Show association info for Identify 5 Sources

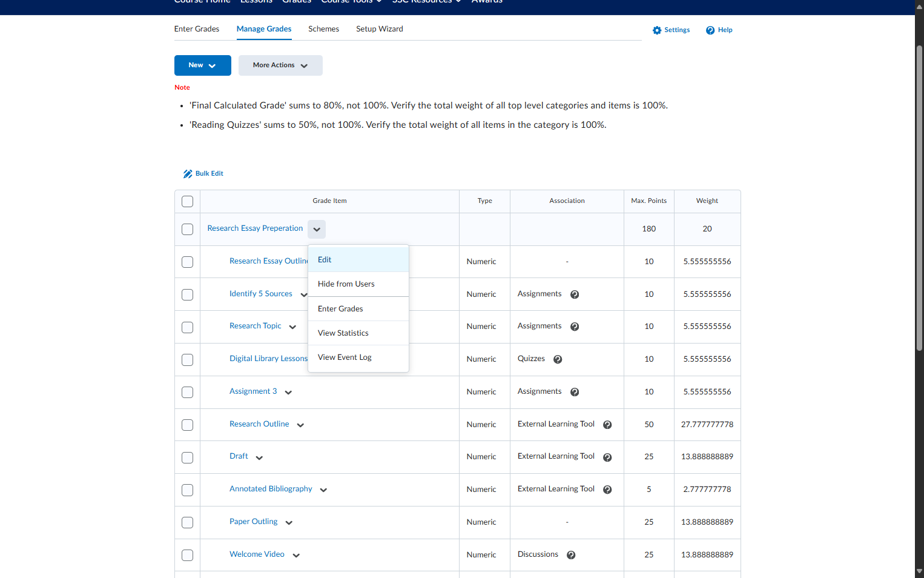click(x=575, y=294)
